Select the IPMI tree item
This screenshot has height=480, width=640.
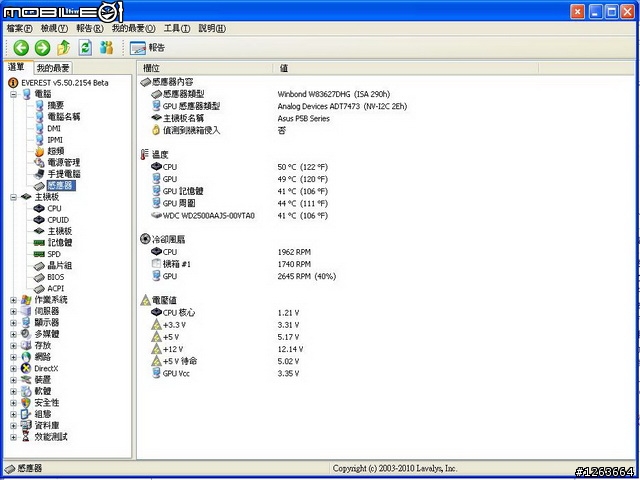point(55,140)
